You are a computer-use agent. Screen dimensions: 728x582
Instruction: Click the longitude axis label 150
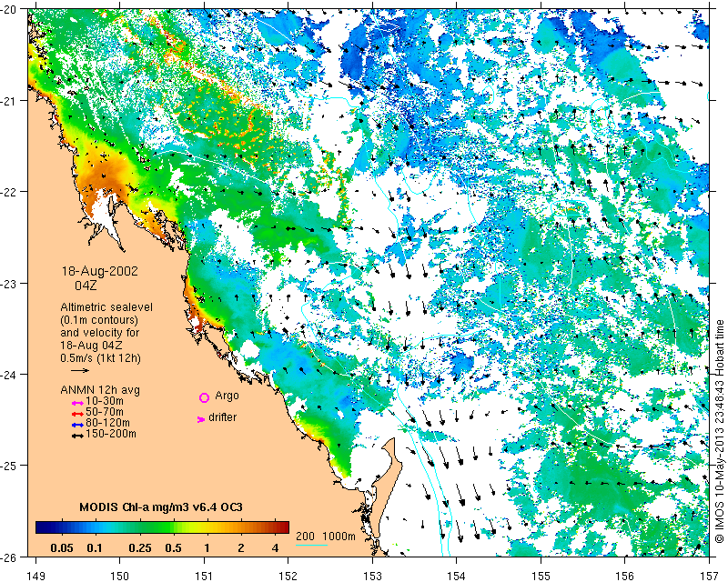(120, 576)
